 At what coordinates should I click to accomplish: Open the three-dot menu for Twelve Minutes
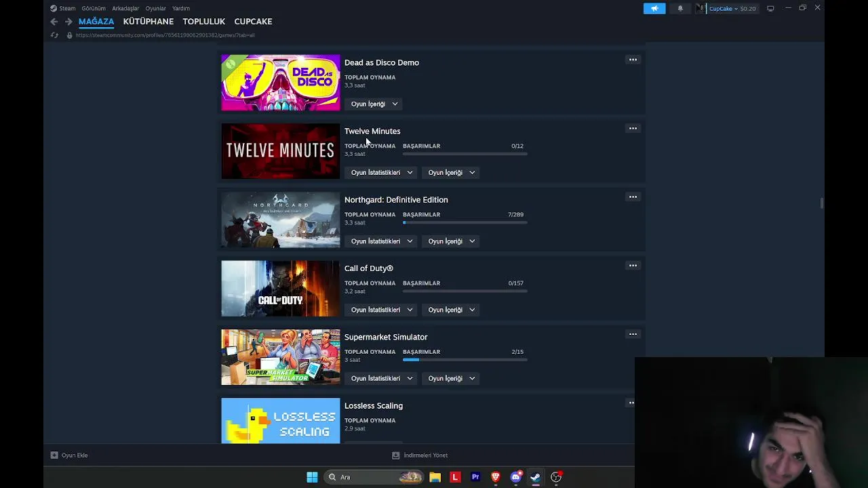click(633, 128)
